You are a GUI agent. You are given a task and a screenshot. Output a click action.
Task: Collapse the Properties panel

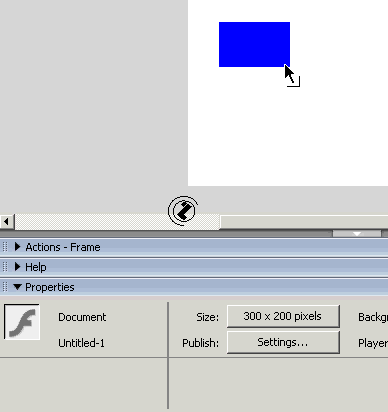[17, 287]
